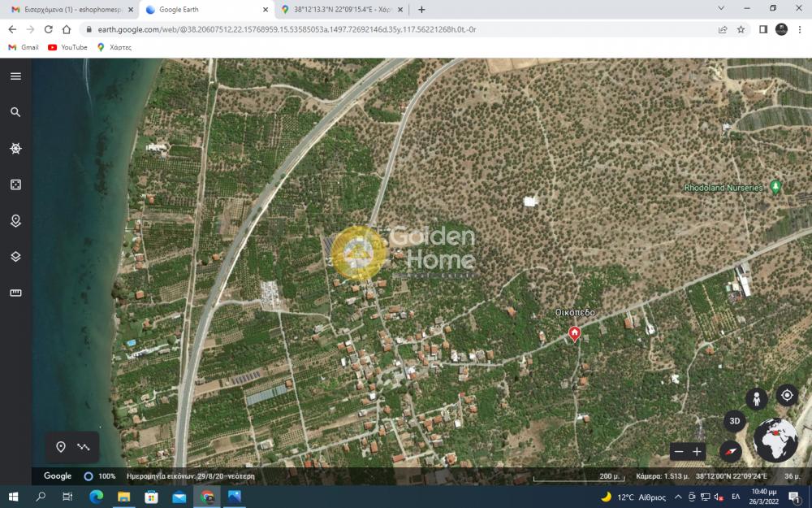Add a placemark with the pin tool

click(x=61, y=447)
